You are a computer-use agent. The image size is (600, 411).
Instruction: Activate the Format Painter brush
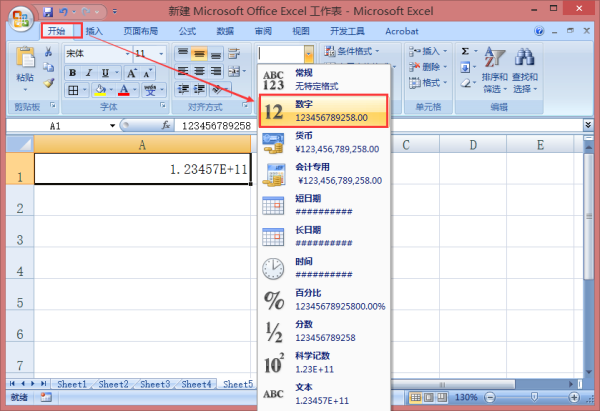tap(49, 83)
